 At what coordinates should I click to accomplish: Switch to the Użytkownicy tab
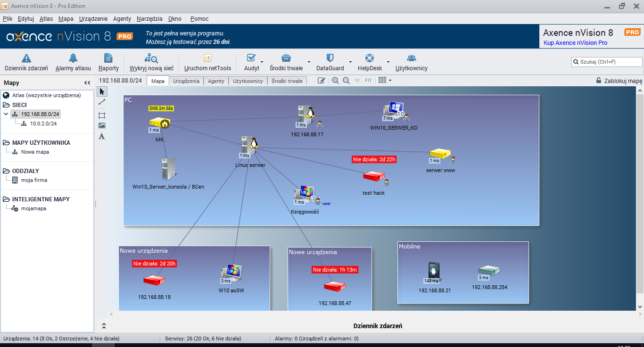(x=248, y=81)
